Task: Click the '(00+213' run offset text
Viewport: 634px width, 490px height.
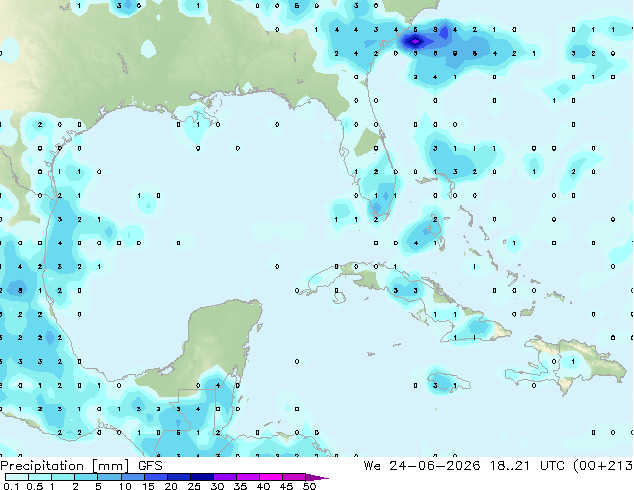Action: click(603, 466)
